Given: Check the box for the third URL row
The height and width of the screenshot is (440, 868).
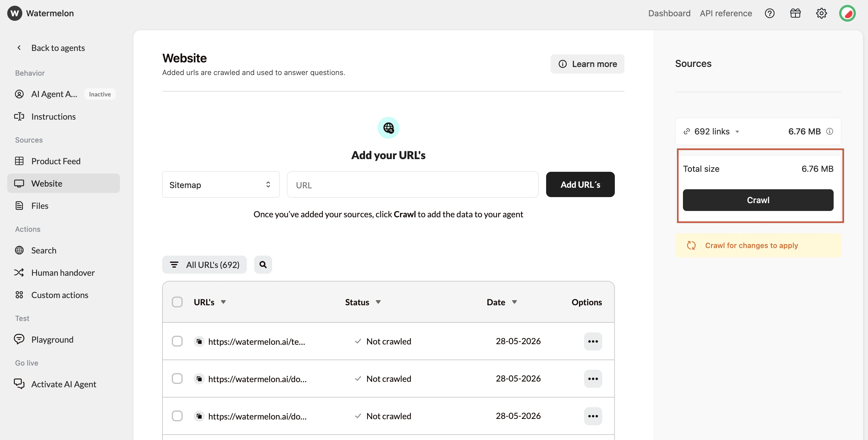Looking at the screenshot, I should click(177, 416).
